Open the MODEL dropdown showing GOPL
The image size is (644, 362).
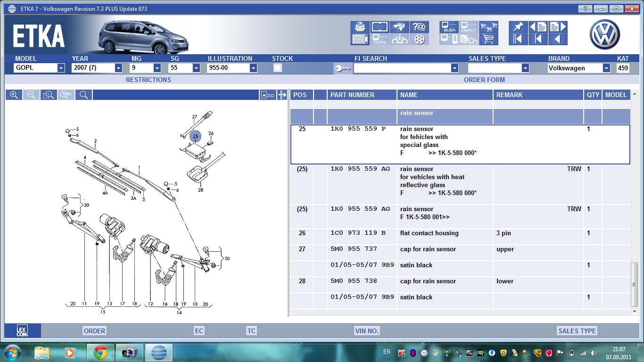click(61, 68)
